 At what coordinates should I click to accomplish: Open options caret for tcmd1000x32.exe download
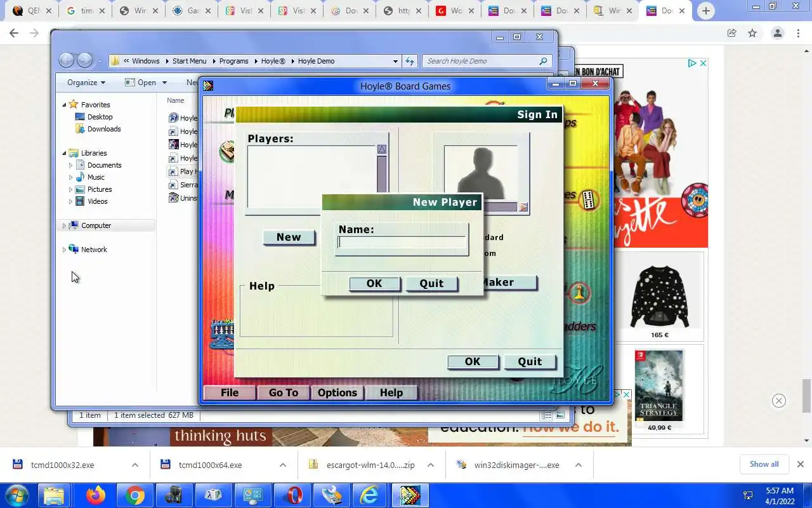(x=135, y=465)
